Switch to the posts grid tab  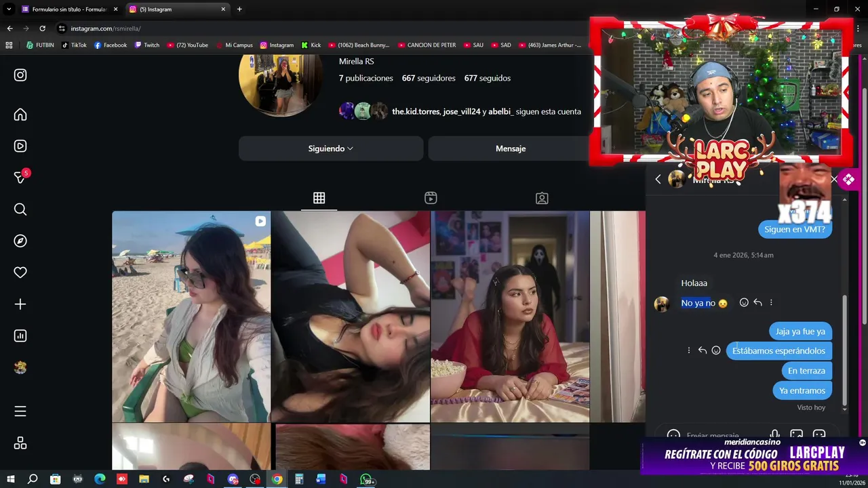319,198
